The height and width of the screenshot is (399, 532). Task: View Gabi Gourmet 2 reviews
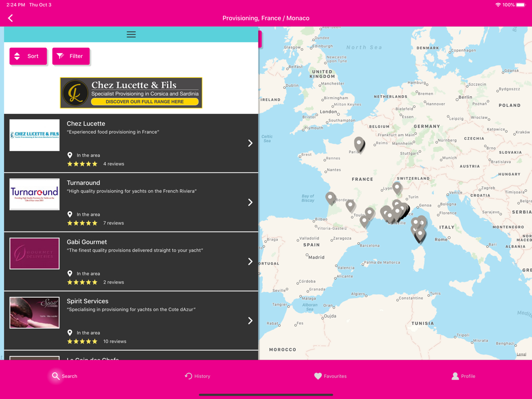tap(114, 282)
